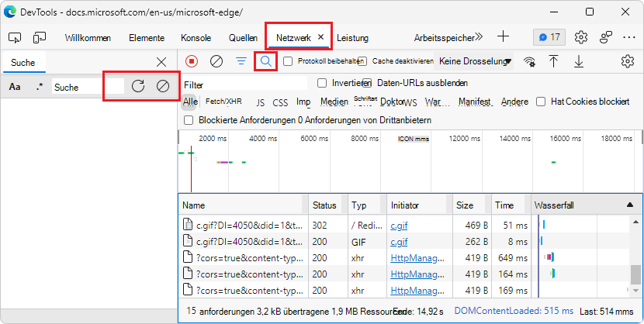Filter by JS requests

tap(261, 102)
